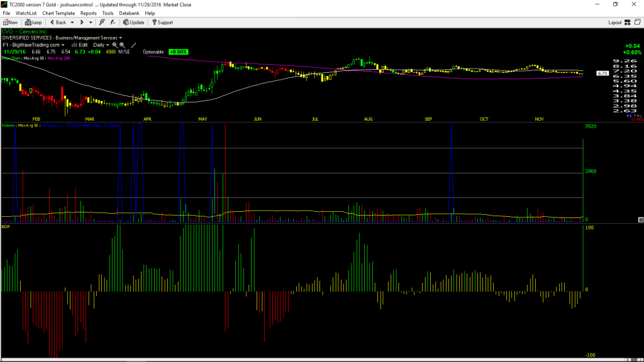Click the layout grid icon
Viewport: 644px width, 362px height.
(628, 23)
